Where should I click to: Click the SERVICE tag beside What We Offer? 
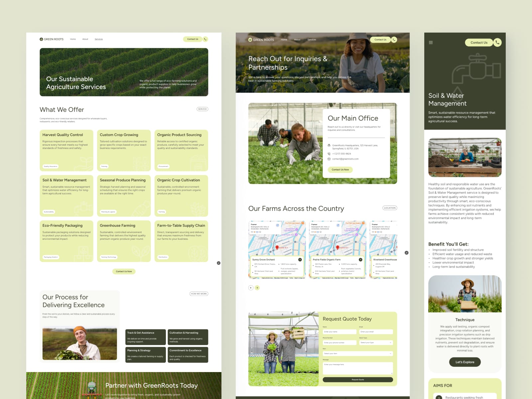click(x=202, y=109)
